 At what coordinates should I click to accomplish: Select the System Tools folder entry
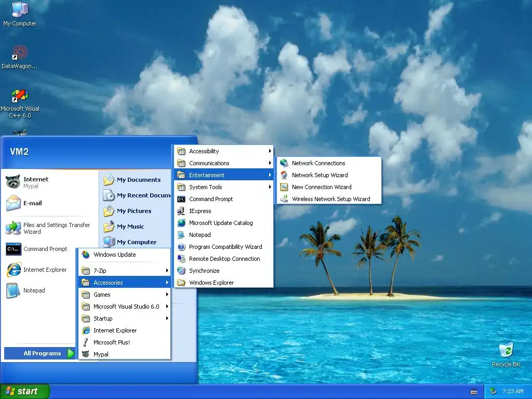coord(224,187)
